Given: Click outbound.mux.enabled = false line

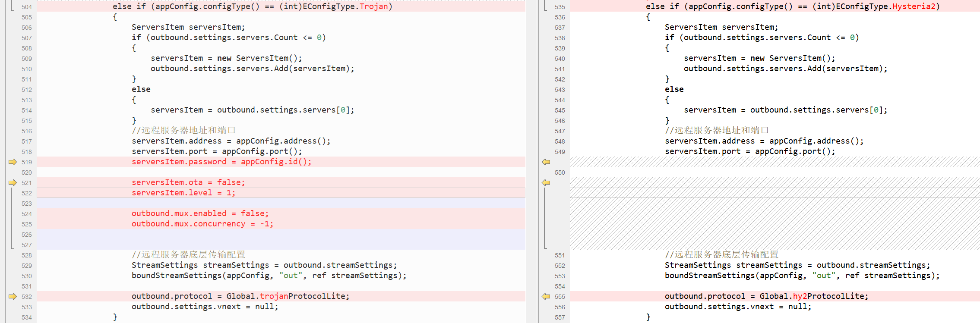Looking at the screenshot, I should pyautogui.click(x=200, y=214).
